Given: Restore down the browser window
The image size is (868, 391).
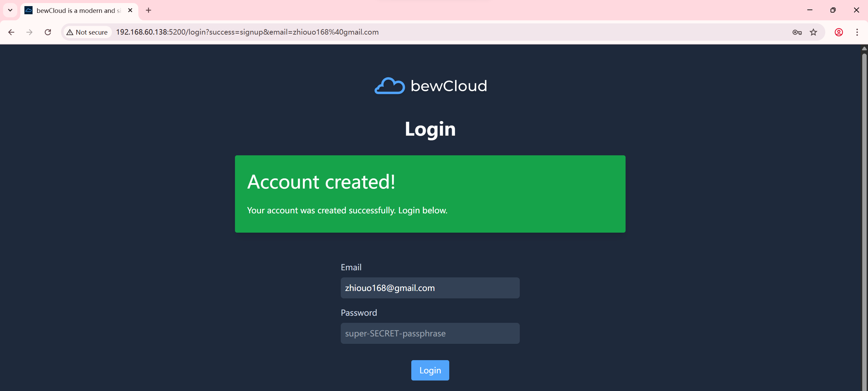Looking at the screenshot, I should [833, 10].
